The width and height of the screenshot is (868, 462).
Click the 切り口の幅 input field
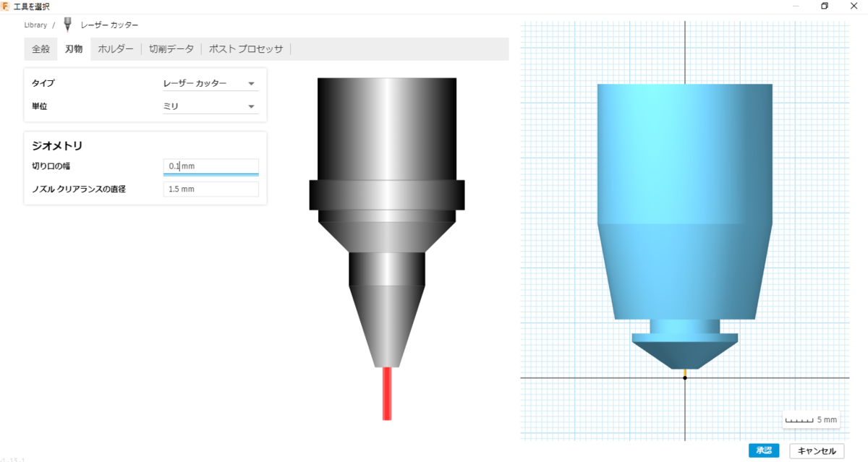tap(210, 166)
